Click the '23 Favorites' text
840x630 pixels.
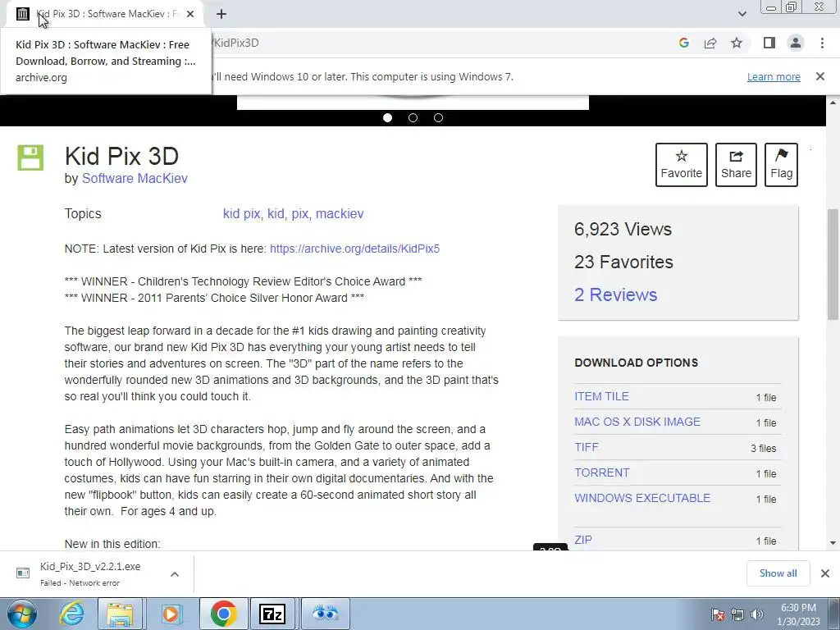623,262
